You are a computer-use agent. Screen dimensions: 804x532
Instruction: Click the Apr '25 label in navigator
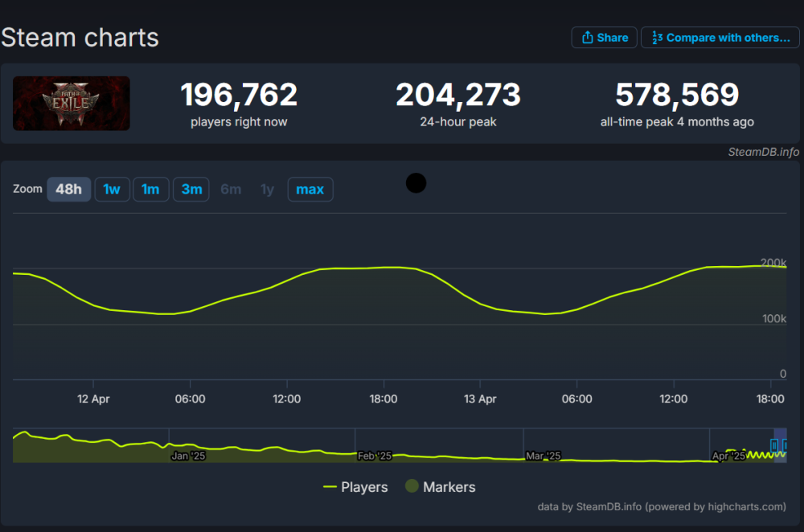pyautogui.click(x=728, y=456)
